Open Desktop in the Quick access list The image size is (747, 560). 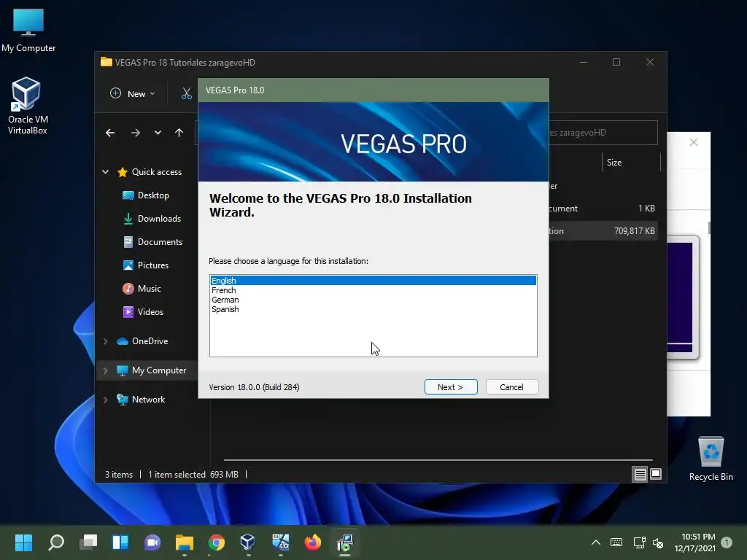click(146, 195)
